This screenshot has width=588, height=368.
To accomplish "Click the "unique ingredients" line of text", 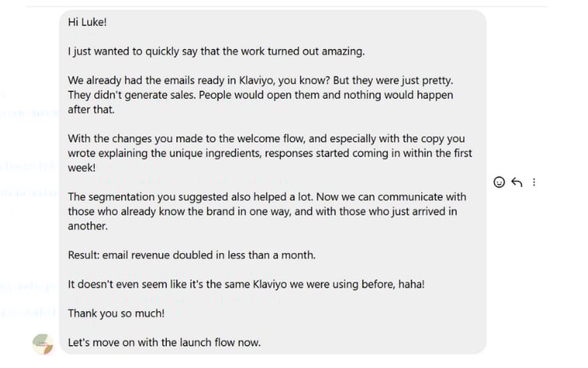I will 269,153.
